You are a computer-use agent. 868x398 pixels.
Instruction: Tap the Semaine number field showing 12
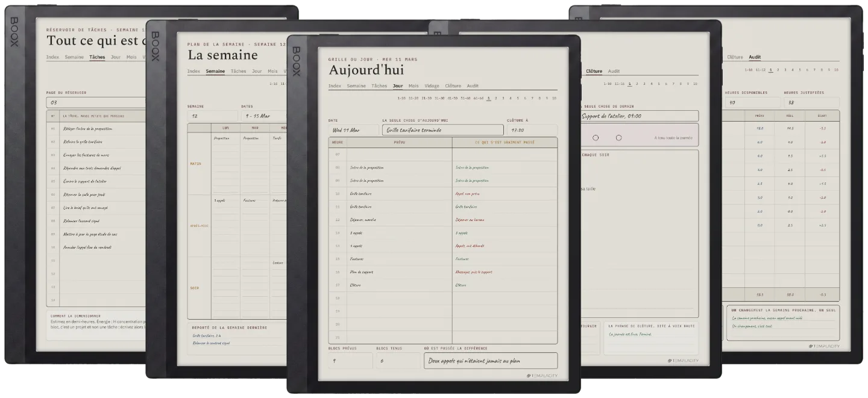(212, 116)
